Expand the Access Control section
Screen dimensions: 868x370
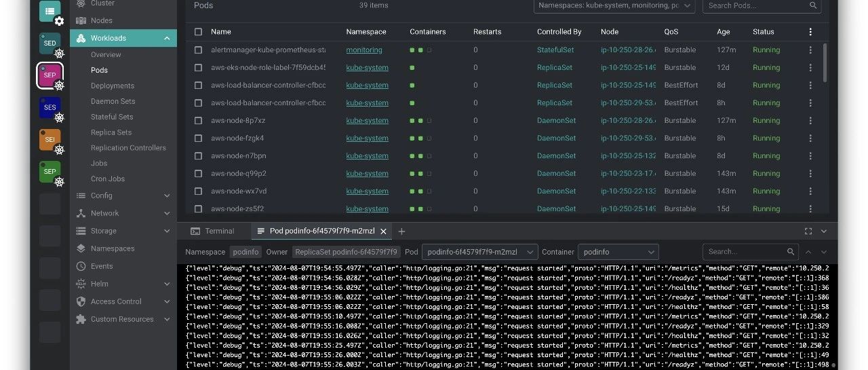click(167, 301)
